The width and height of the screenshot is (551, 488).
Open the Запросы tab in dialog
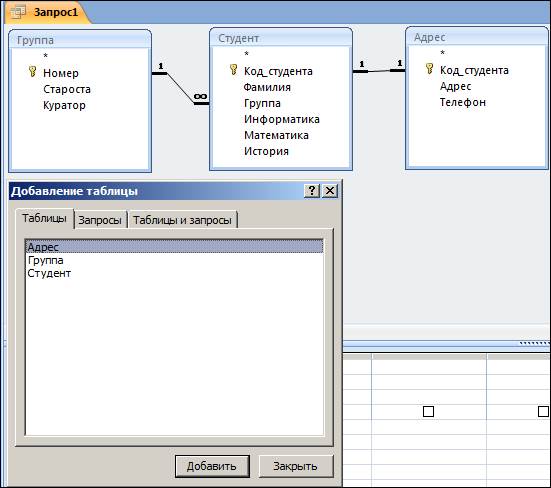click(100, 220)
